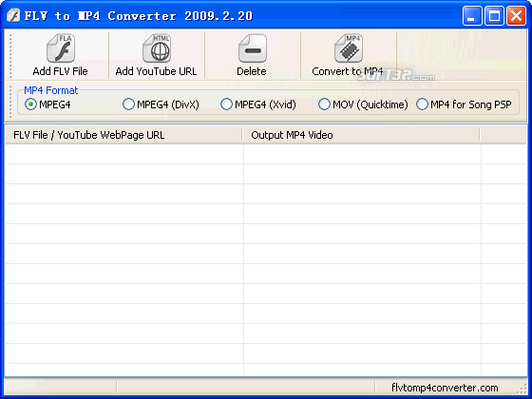The image size is (532, 399).
Task: Click the Output MP4 Video column header
Action: click(361, 135)
